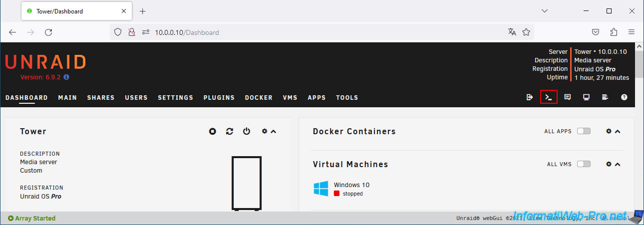644x225 pixels.
Task: Click the Media server description in header
Action: pos(593,60)
